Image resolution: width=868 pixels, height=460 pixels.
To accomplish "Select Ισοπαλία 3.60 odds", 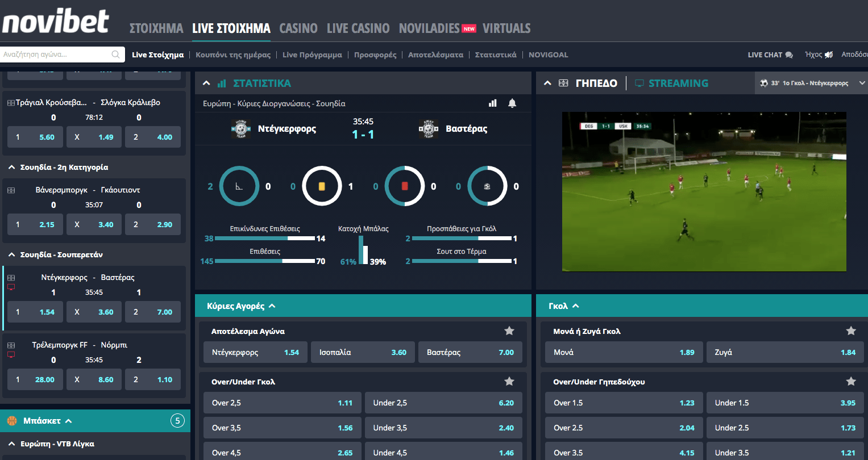I will point(363,352).
